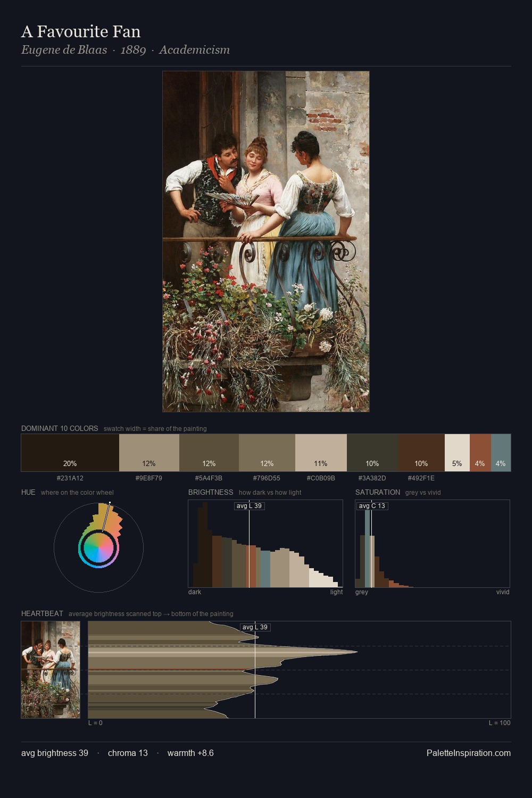Screen dimensions: 532x798
Task: Choose the #3A382D dark green swatch
Action: 372,453
